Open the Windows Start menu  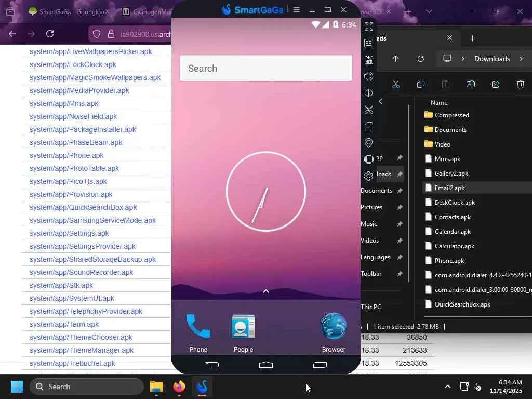[x=17, y=387]
